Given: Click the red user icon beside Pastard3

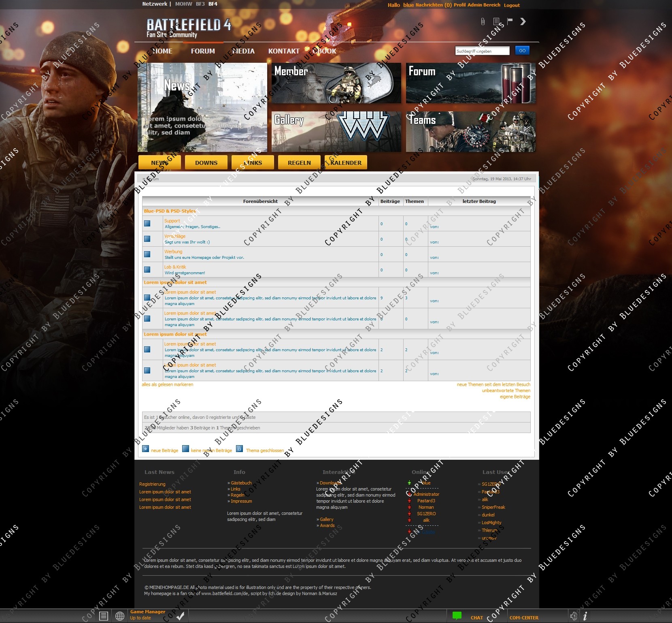Looking at the screenshot, I should (x=409, y=501).
